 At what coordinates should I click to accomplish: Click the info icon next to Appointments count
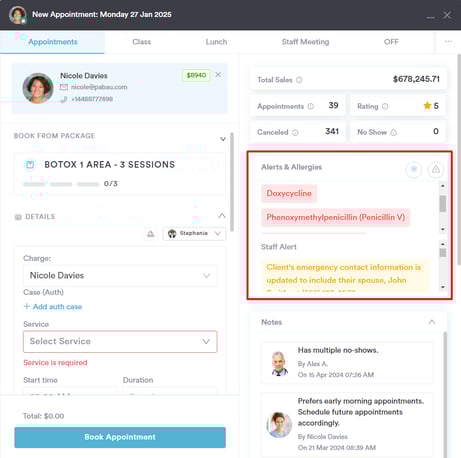[311, 106]
